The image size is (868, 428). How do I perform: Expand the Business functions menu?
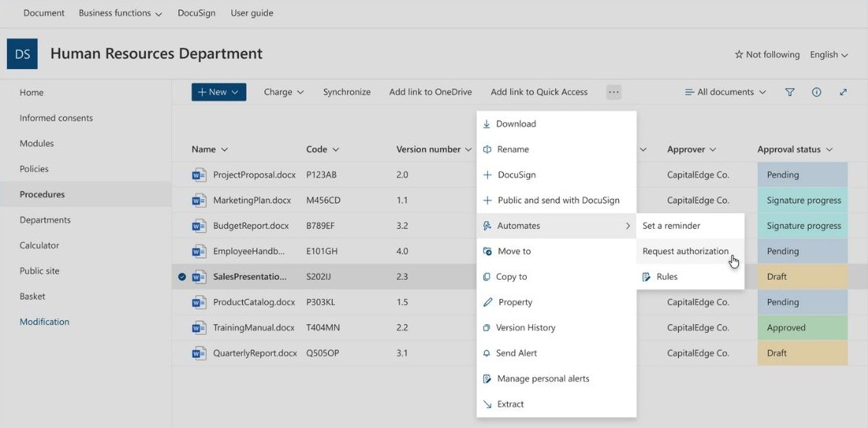pyautogui.click(x=121, y=13)
